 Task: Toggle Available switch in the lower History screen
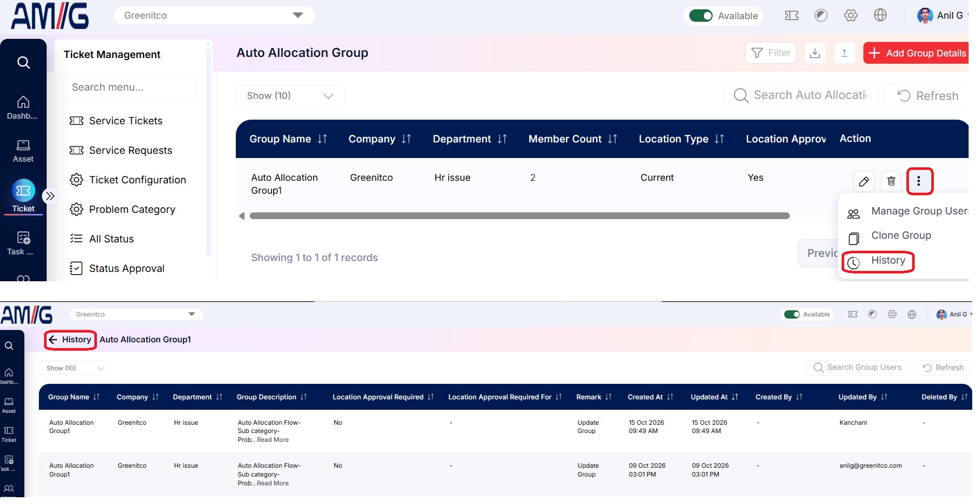coord(791,314)
